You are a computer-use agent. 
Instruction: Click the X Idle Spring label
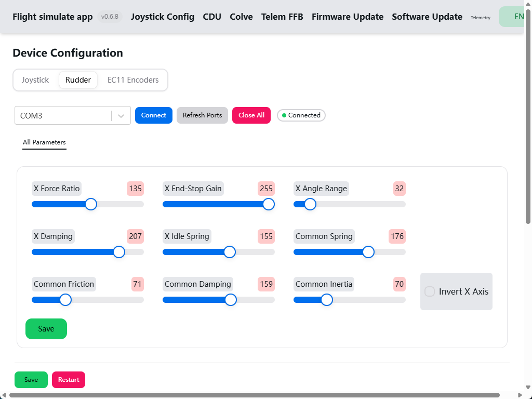click(187, 236)
